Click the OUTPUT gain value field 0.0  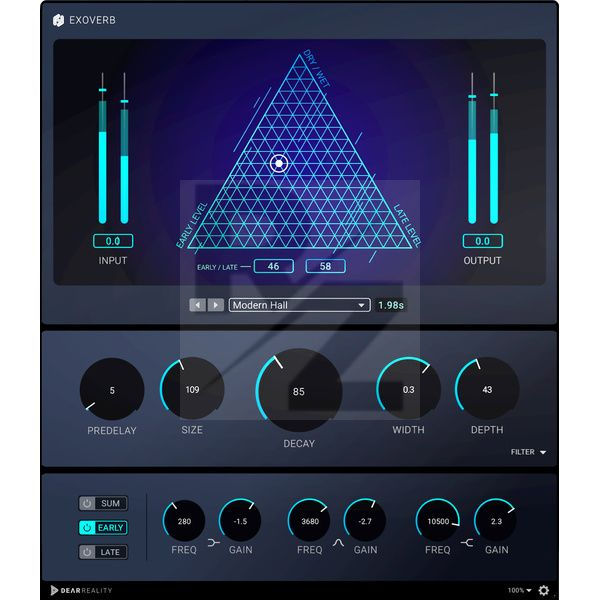coord(483,241)
